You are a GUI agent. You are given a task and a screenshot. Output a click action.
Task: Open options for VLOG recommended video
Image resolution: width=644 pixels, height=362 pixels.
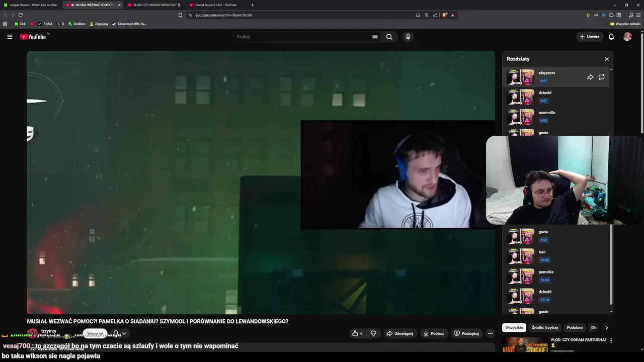point(611,340)
